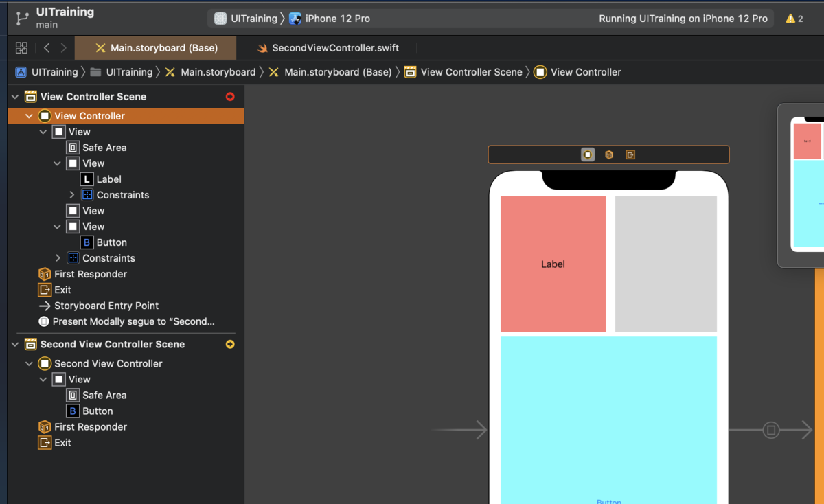Click UITraining project breadcrumb
The height and width of the screenshot is (504, 824).
point(47,72)
